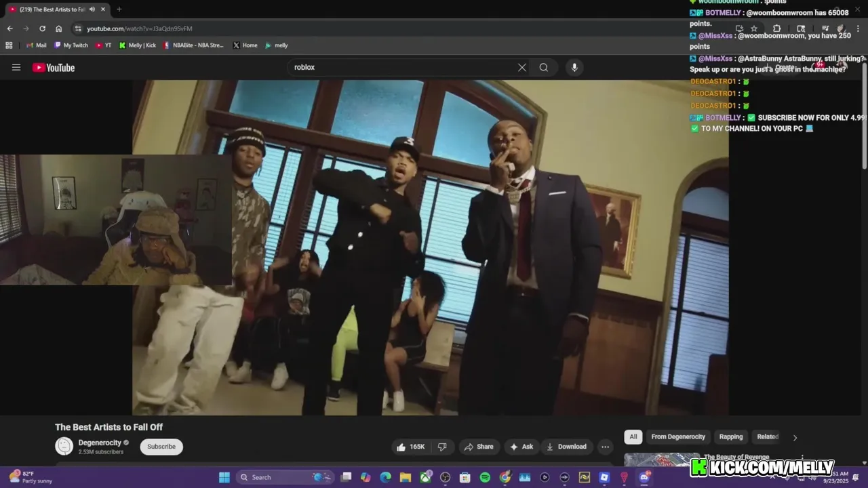
Task: Open the Apps grid in bookmarks bar
Action: coord(9,45)
